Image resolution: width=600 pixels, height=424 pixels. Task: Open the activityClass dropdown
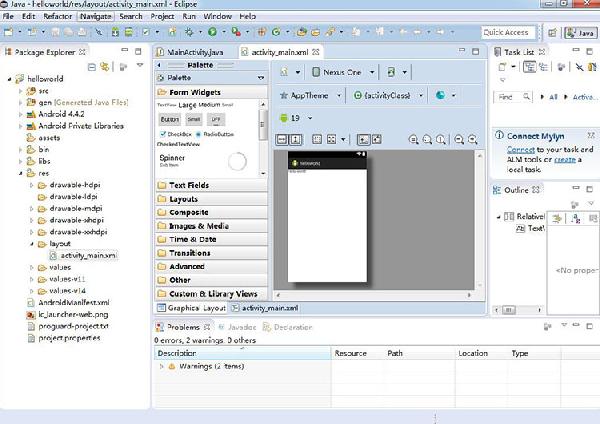click(421, 95)
